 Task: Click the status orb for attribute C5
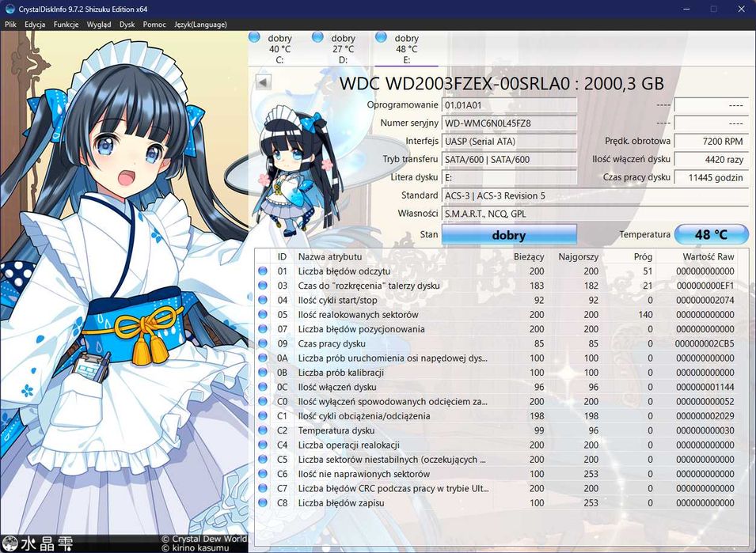[263, 459]
